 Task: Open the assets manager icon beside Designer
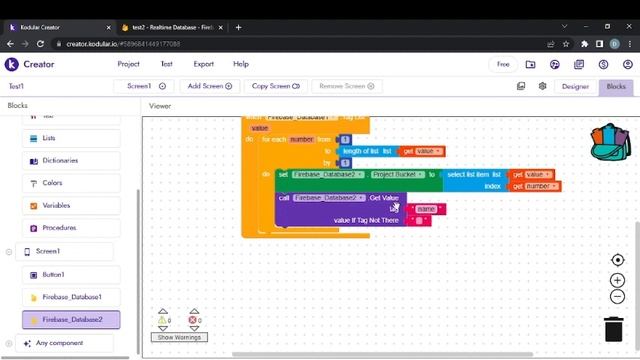521,86
